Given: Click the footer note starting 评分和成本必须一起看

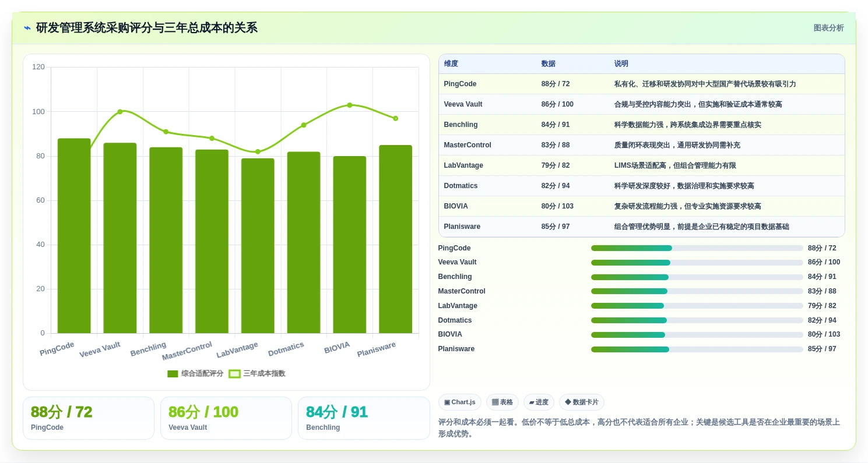Looking at the screenshot, I should [639, 428].
